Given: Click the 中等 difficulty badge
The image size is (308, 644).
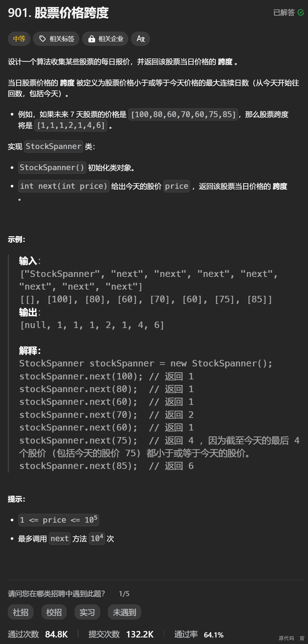Looking at the screenshot, I should [x=19, y=39].
